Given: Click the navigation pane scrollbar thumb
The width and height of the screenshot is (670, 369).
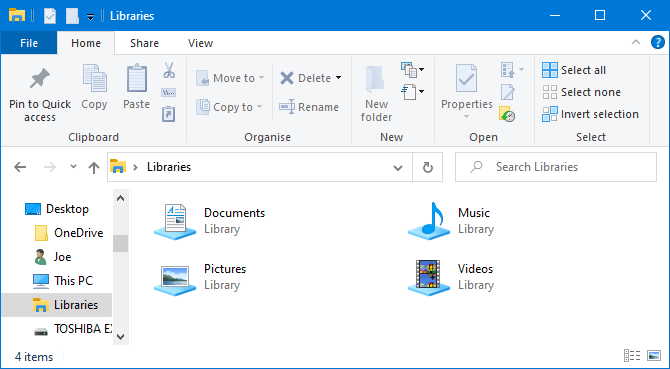Looking at the screenshot, I should pos(120,243).
